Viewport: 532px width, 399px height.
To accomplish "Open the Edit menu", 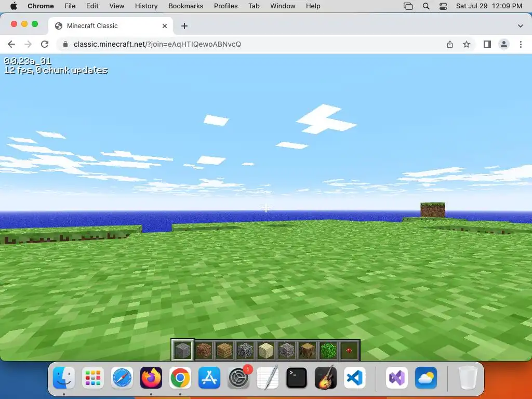I will (92, 6).
